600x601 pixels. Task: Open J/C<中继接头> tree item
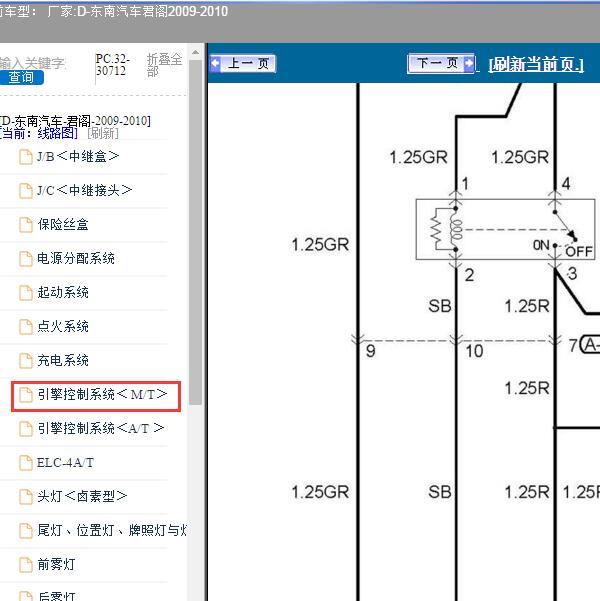[x=84, y=190]
